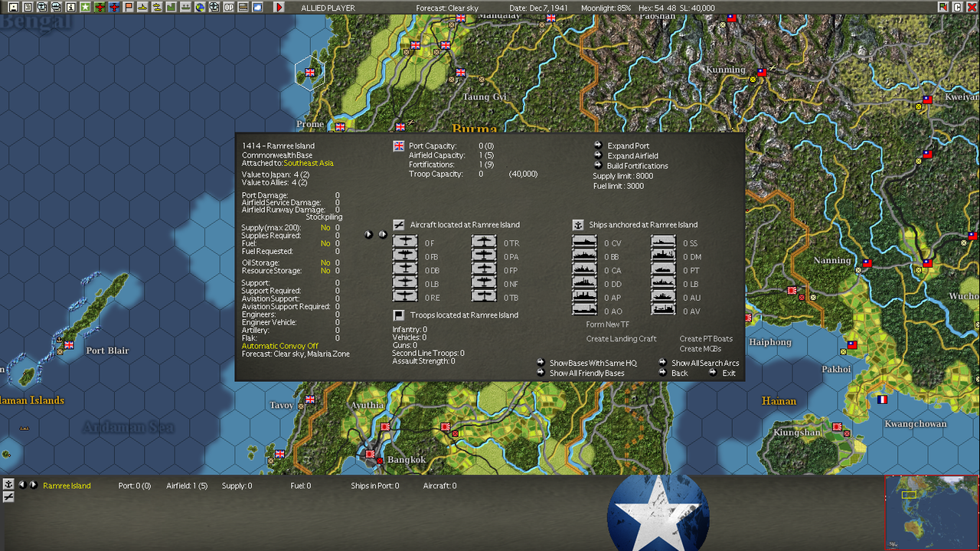This screenshot has height=551, width=980.
Task: Toggle Expand Port arrow button
Action: pyautogui.click(x=599, y=145)
